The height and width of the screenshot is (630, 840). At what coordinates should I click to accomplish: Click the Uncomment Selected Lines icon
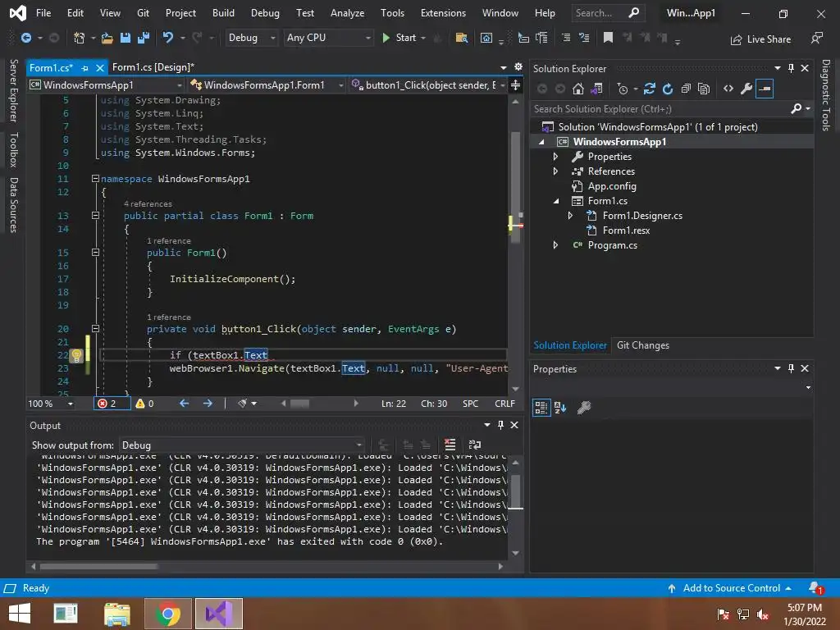pyautogui.click(x=584, y=38)
